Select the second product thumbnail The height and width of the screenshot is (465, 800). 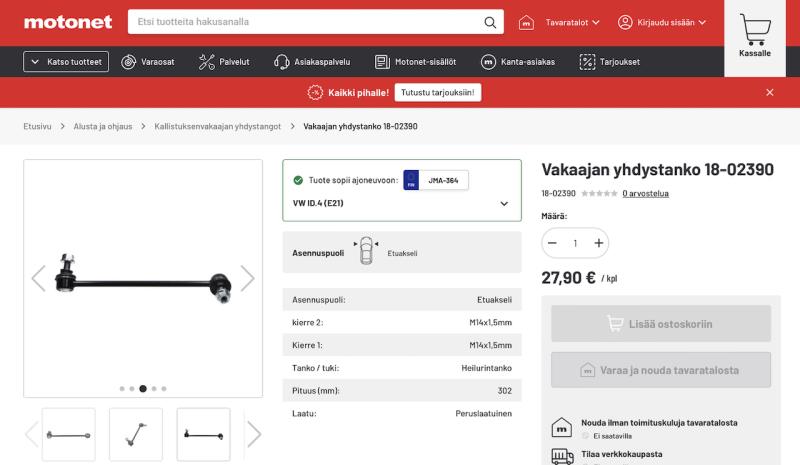[136, 433]
